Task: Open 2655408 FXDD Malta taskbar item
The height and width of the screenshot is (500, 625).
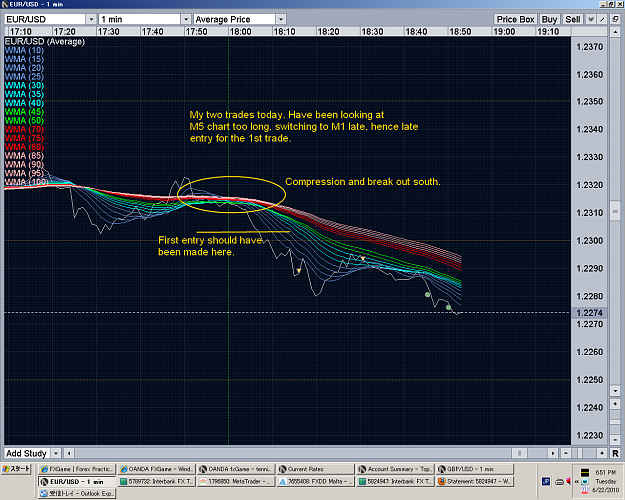Action: [315, 482]
